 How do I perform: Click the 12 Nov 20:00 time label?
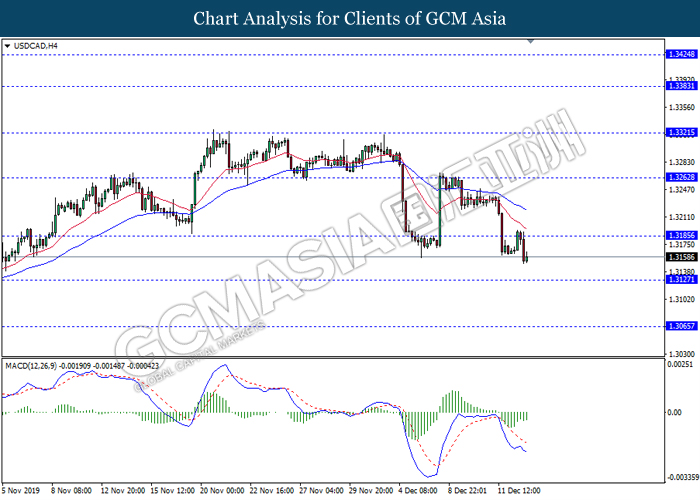(122, 490)
